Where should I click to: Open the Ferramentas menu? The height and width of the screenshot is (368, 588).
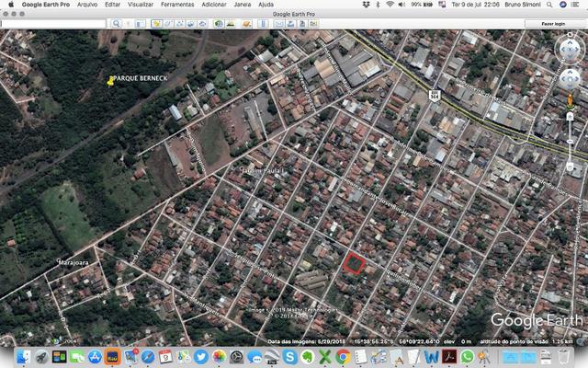point(177,5)
